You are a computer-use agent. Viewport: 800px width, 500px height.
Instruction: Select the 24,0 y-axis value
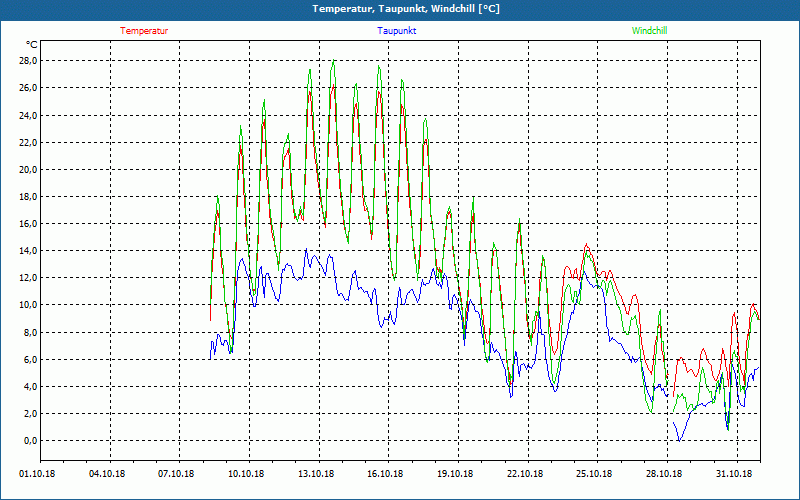click(x=28, y=115)
